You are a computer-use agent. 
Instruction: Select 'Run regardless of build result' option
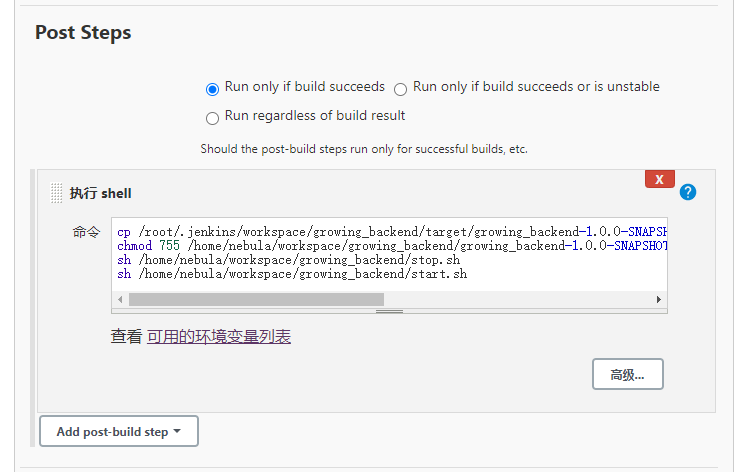(212, 118)
